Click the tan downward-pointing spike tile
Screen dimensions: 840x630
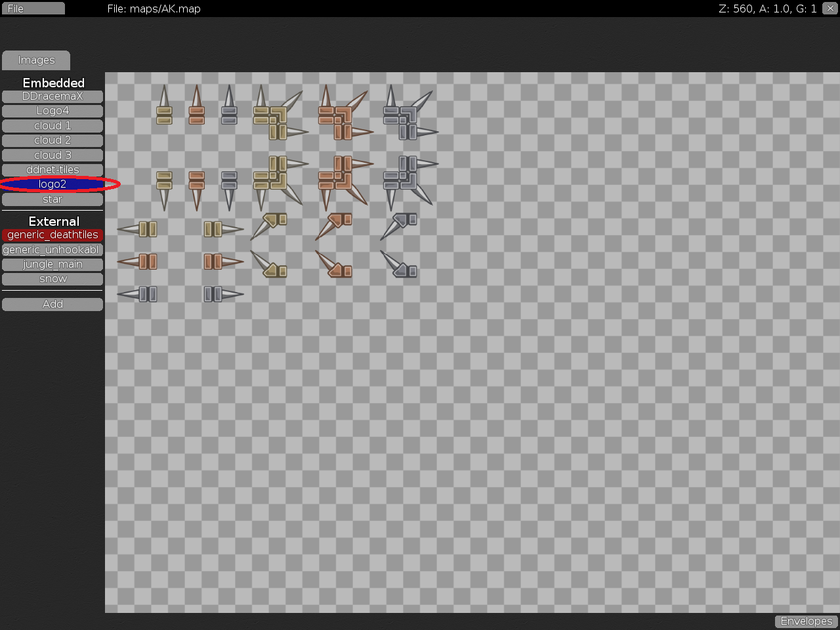coord(164,189)
